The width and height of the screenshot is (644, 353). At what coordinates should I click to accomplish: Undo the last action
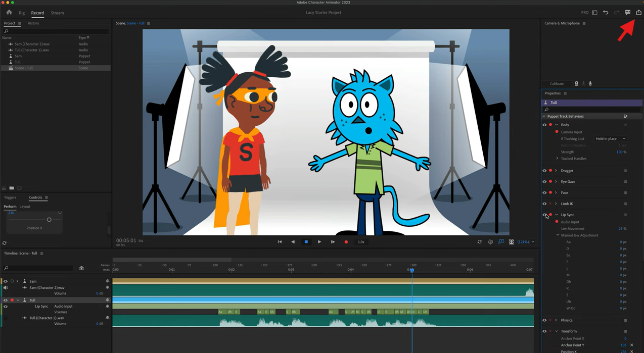click(606, 13)
